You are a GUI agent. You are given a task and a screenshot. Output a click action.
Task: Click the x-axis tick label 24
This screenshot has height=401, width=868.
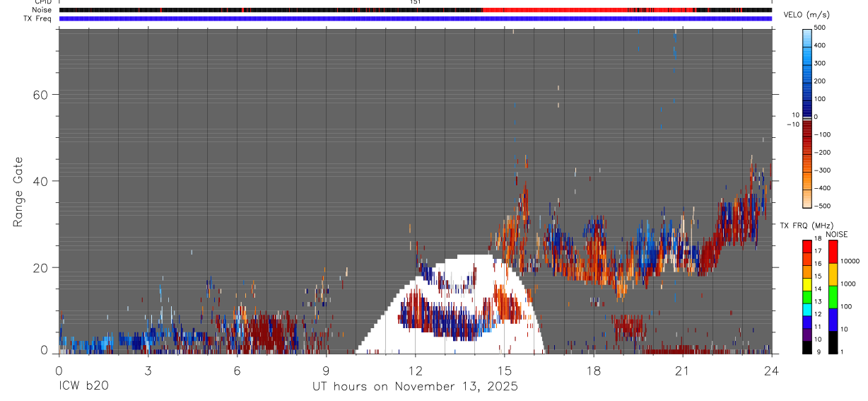pyautogui.click(x=772, y=370)
